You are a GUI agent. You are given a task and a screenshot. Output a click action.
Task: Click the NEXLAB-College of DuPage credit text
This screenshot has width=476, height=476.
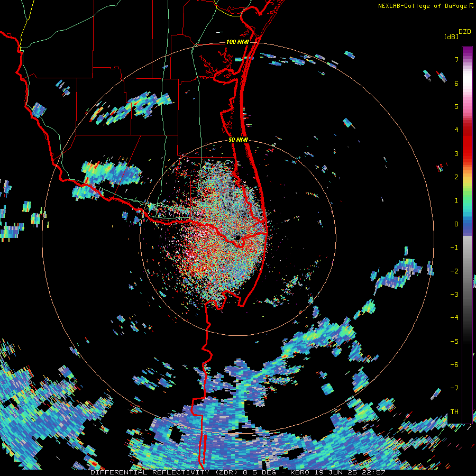(423, 6)
